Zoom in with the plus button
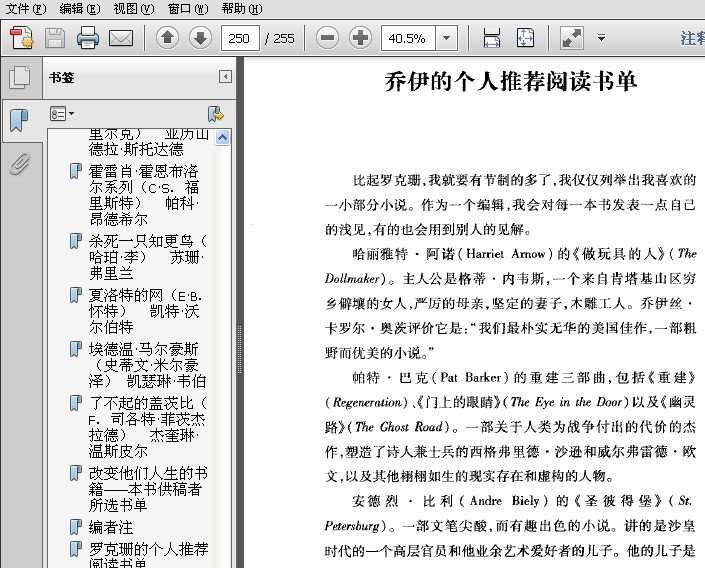Viewport: 705px width, 568px height. pos(360,39)
